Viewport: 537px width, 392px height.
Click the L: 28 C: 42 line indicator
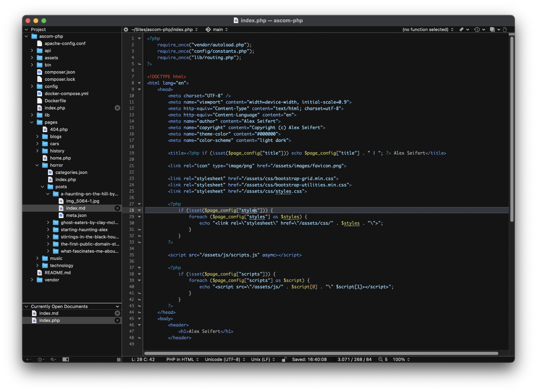pyautogui.click(x=143, y=359)
